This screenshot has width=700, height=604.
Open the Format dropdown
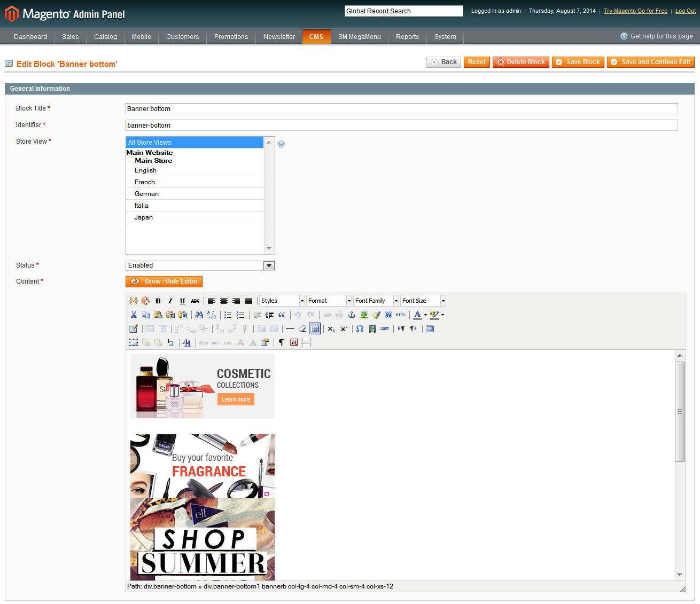(x=329, y=301)
